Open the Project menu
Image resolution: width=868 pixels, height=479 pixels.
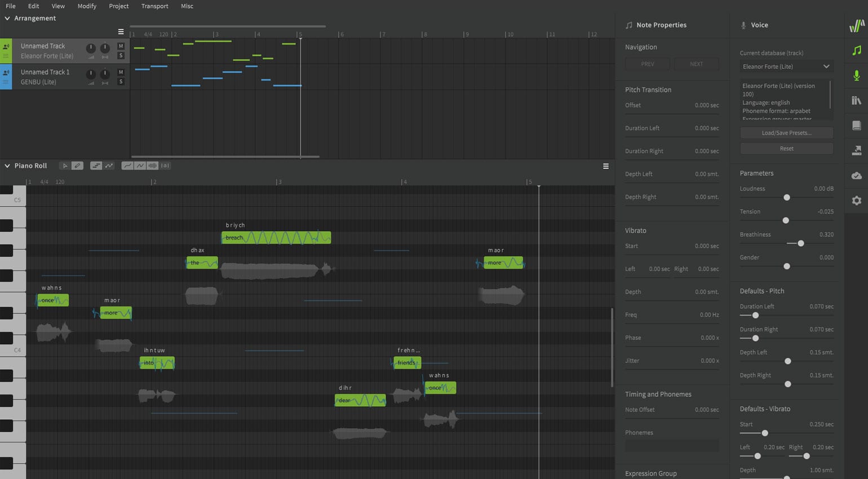point(118,6)
